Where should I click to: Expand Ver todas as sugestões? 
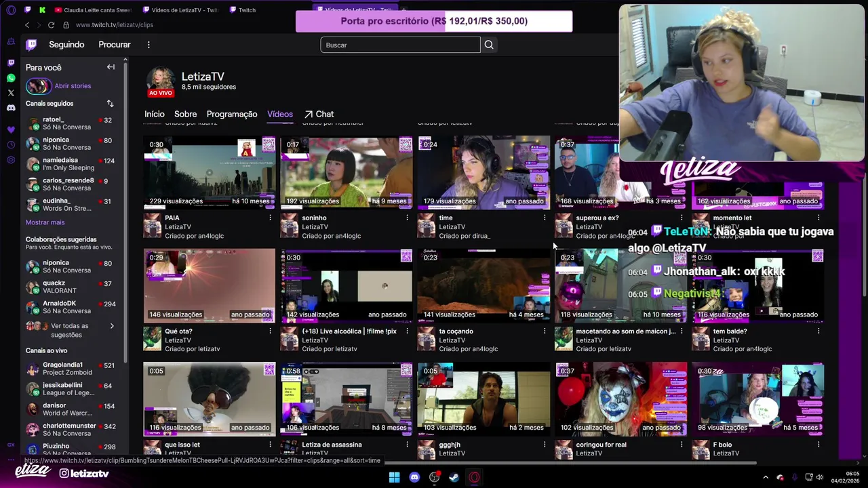(x=71, y=330)
